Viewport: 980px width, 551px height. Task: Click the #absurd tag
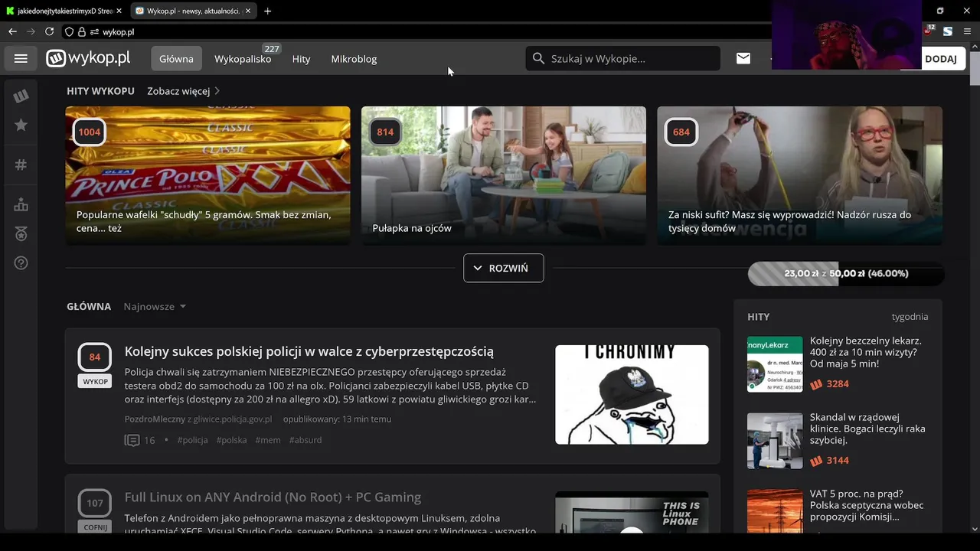(x=305, y=440)
